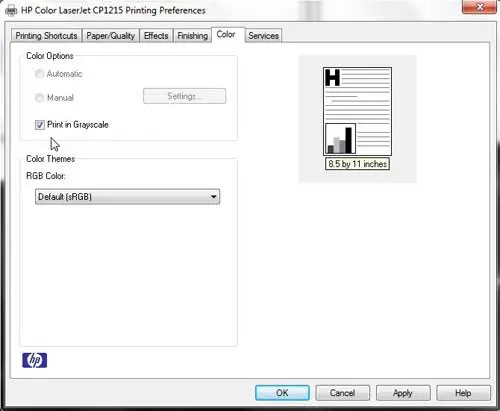Viewport: 500px width, 411px height.
Task: Click the Apply button
Action: (403, 393)
